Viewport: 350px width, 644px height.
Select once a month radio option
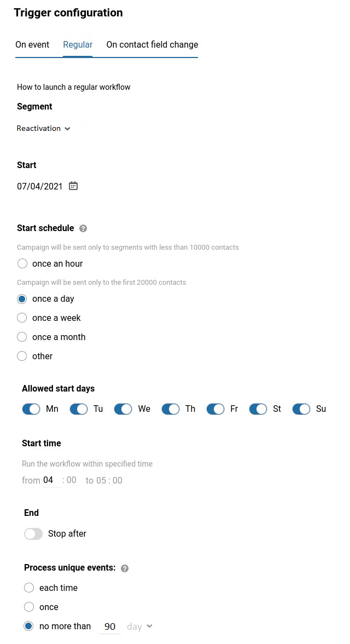22,337
